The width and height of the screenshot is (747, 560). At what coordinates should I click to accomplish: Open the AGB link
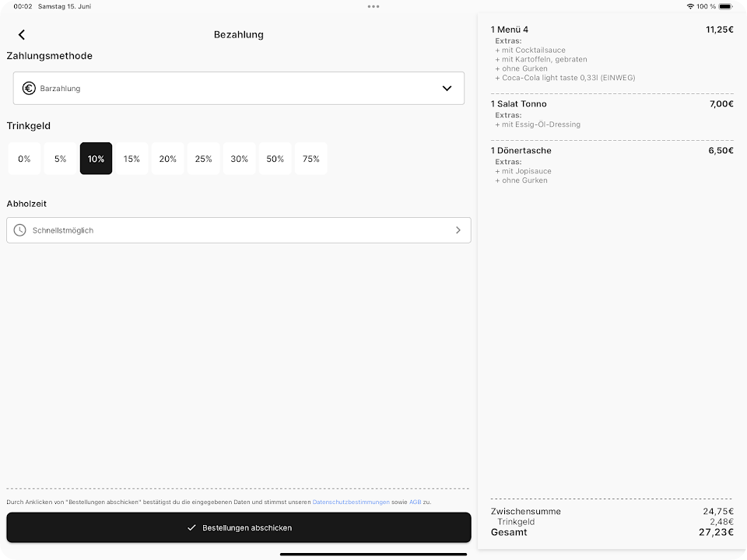[415, 502]
